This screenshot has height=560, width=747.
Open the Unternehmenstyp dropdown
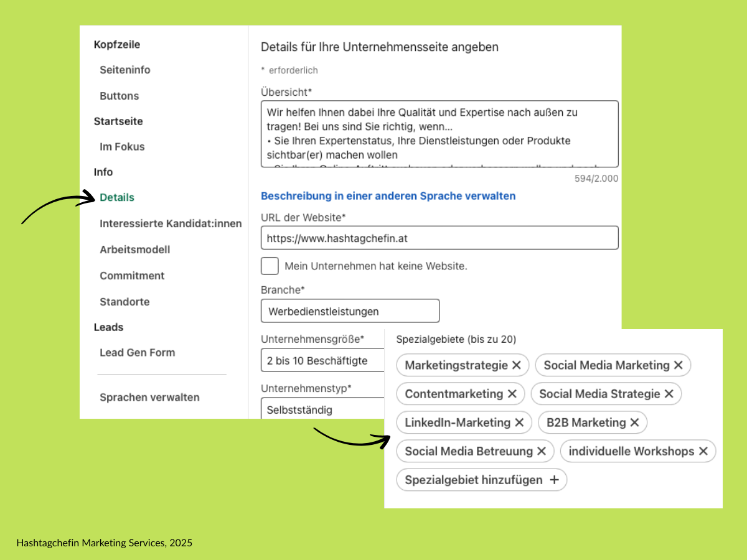(321, 409)
